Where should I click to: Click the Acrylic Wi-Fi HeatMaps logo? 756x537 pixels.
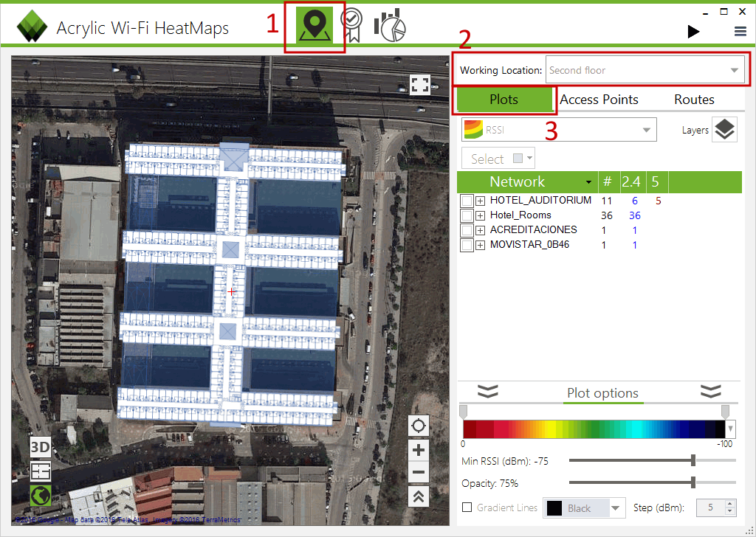32,26
